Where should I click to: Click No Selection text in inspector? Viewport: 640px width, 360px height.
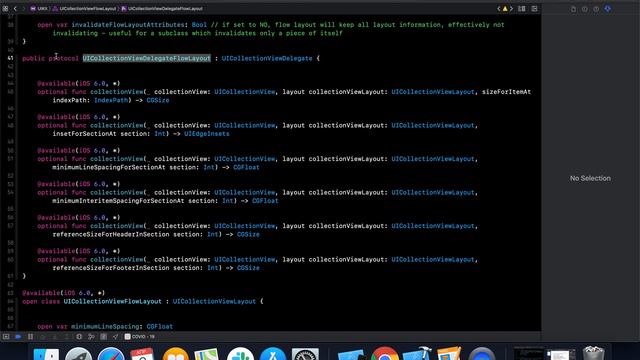click(x=590, y=178)
